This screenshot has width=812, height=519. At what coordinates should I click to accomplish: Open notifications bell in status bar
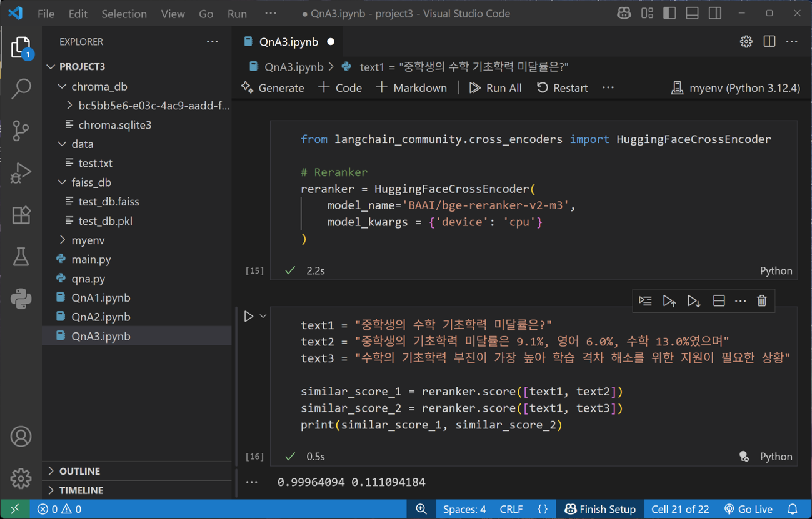[793, 509]
